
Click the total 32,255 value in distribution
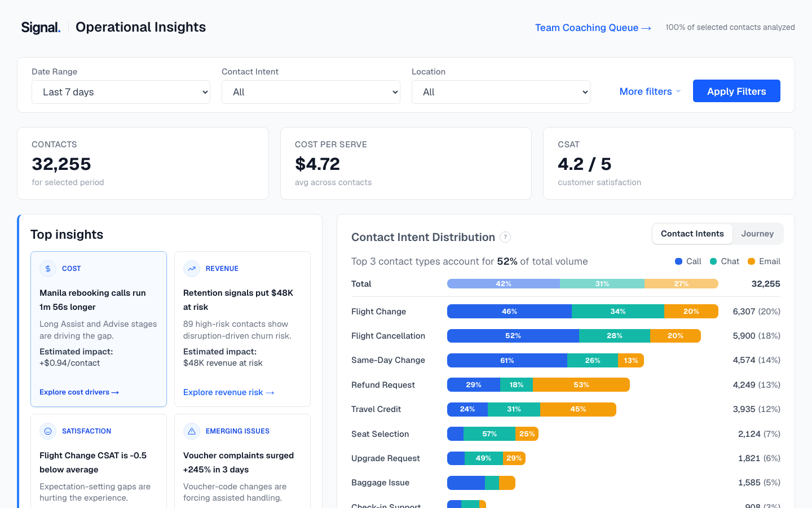pos(766,284)
